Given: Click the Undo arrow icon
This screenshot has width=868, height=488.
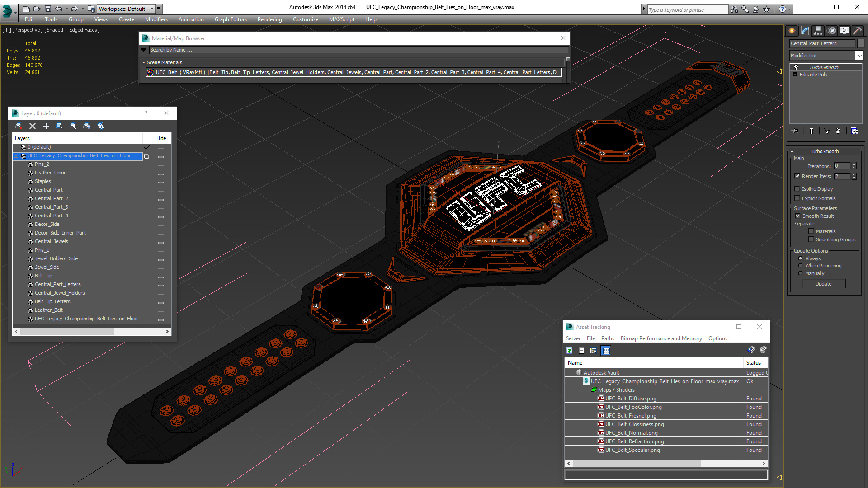Looking at the screenshot, I should (58, 9).
